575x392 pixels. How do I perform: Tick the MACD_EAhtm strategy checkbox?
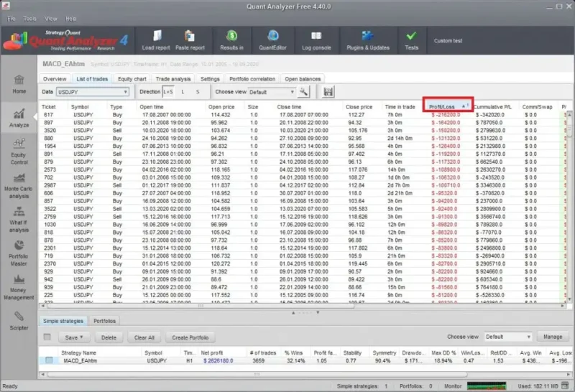[49, 360]
